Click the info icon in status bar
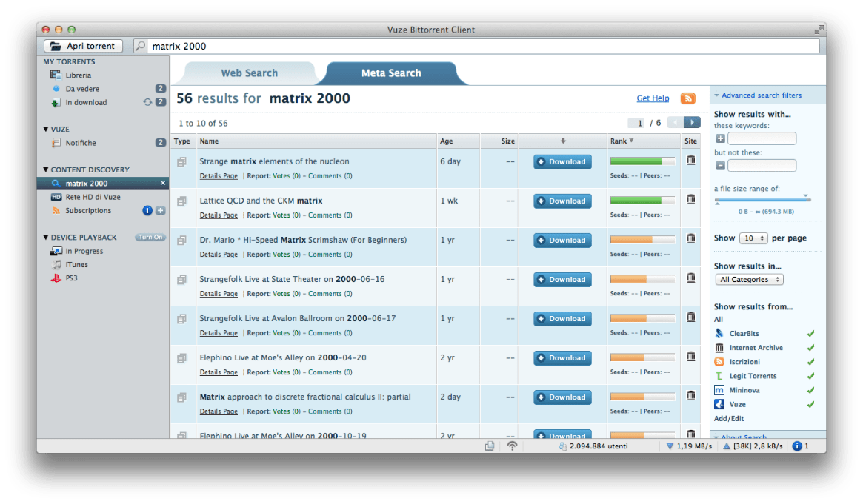The image size is (863, 504). tap(796, 446)
